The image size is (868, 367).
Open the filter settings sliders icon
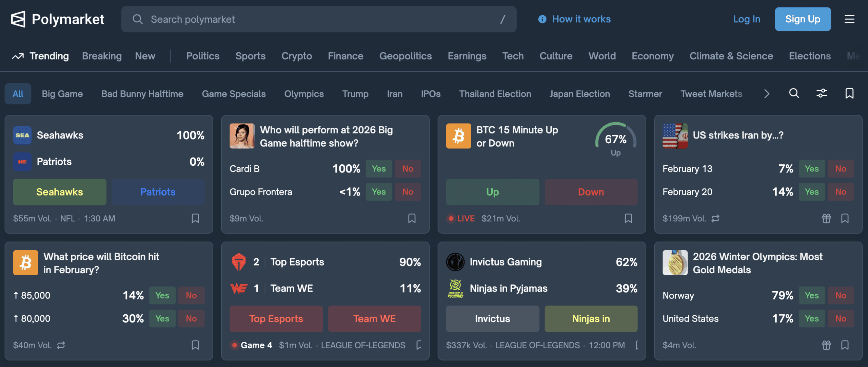click(x=822, y=93)
